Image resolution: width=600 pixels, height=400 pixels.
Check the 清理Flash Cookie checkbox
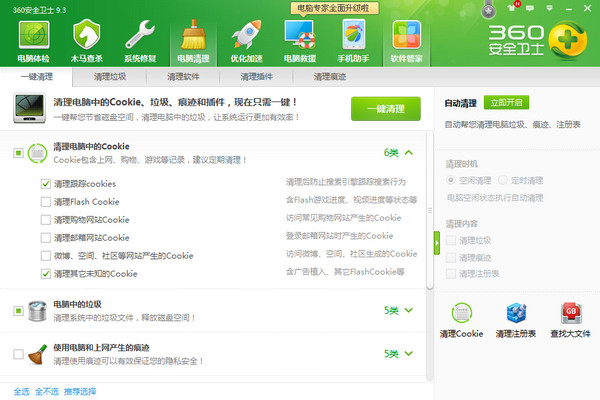click(46, 202)
